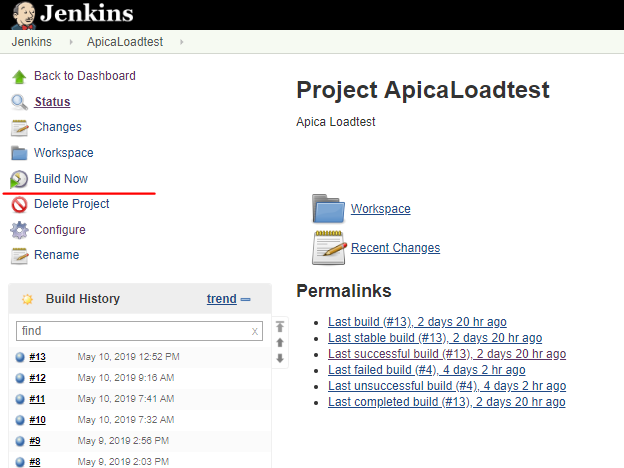This screenshot has height=468, width=624.
Task: Click the 'Project ApicaLoadtest' heading
Action: click(423, 90)
